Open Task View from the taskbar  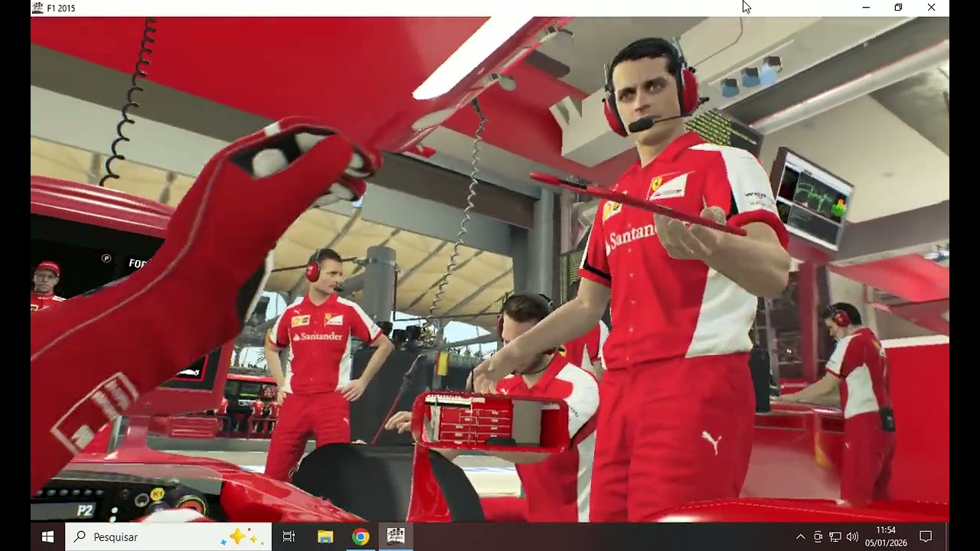click(x=289, y=537)
